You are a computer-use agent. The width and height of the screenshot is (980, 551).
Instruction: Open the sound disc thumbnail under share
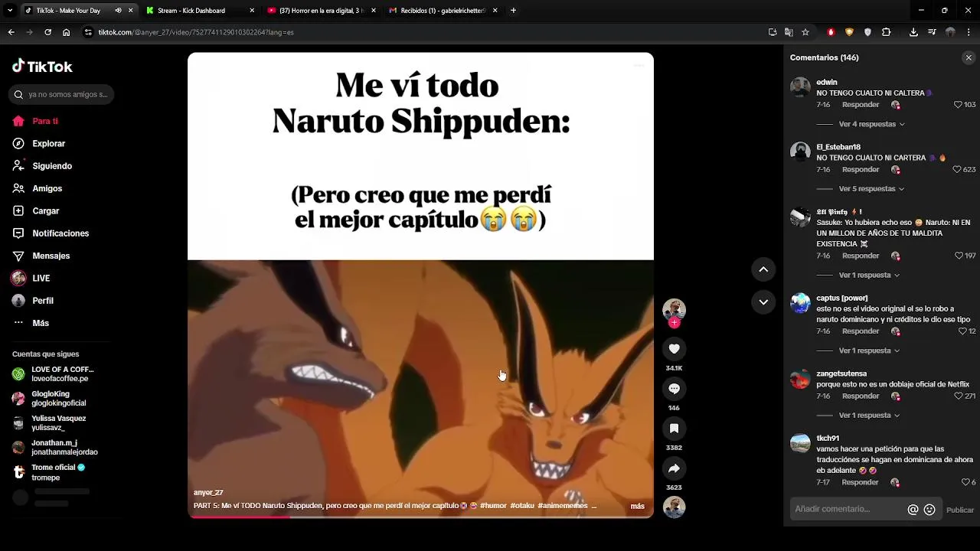pos(674,507)
